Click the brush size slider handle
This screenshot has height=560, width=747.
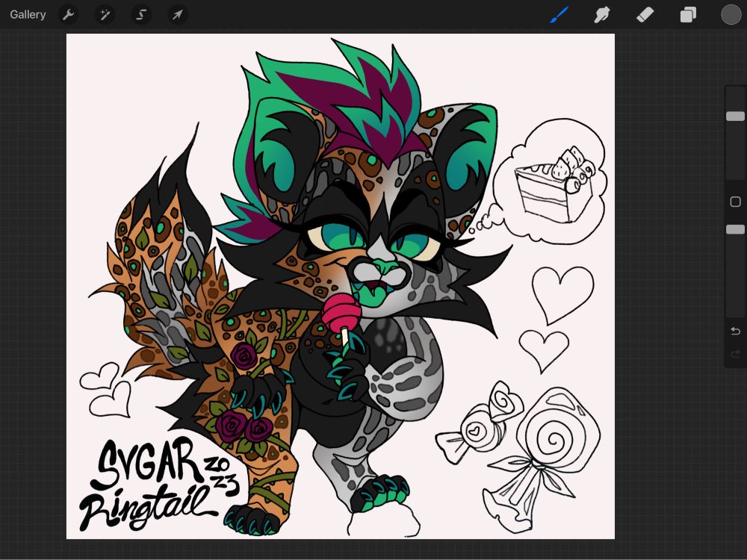pyautogui.click(x=735, y=116)
